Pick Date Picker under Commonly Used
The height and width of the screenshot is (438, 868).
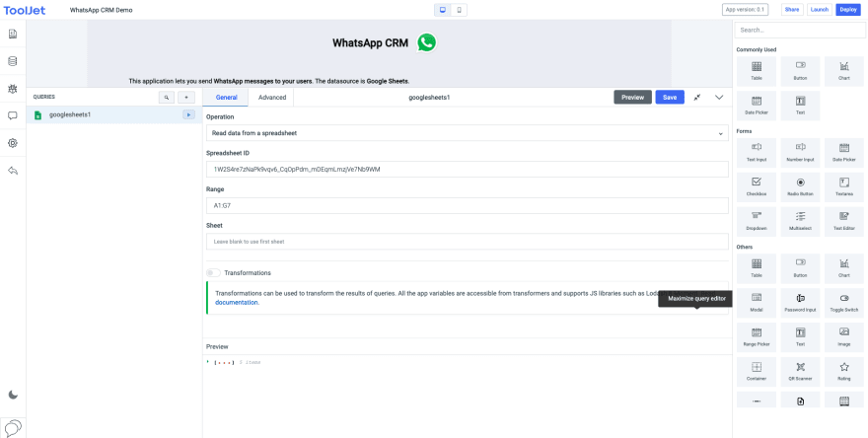tap(757, 106)
